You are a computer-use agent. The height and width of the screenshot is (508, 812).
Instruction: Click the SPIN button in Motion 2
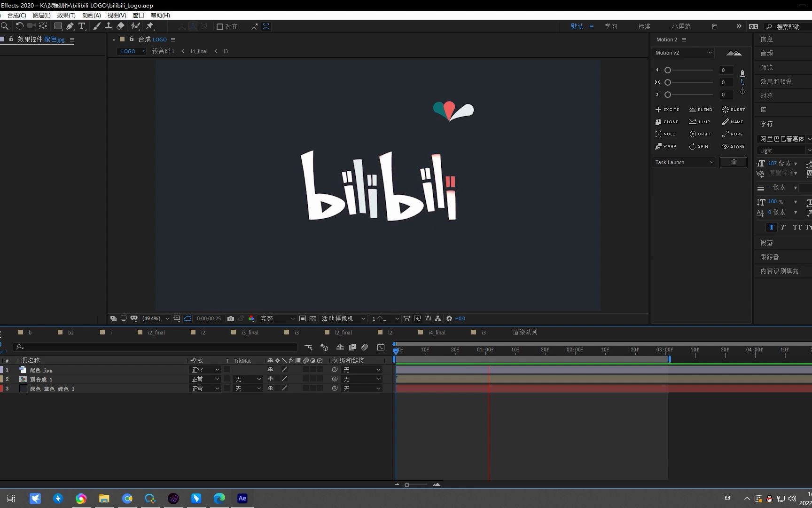point(699,146)
